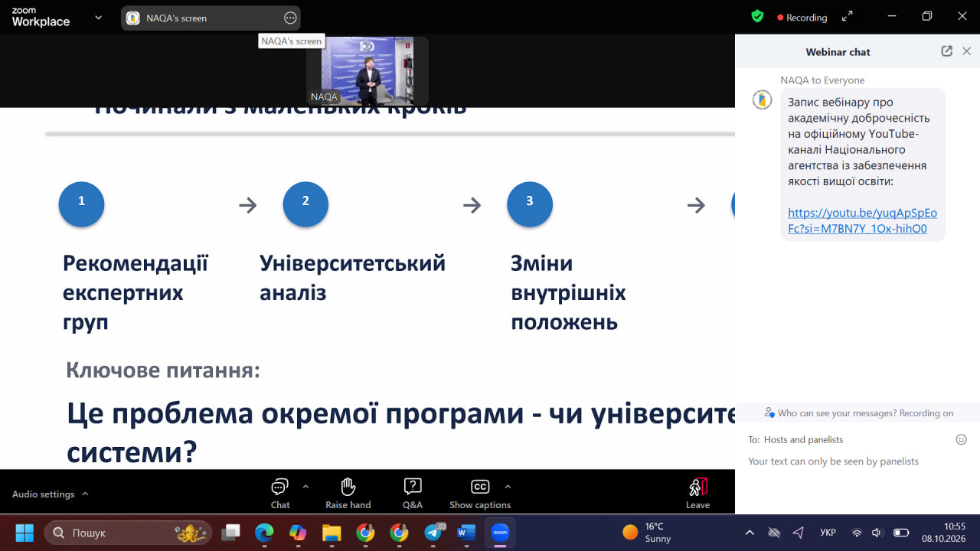980x551 pixels.
Task: Open the Chat panel from the meeting toolbar
Action: [280, 494]
